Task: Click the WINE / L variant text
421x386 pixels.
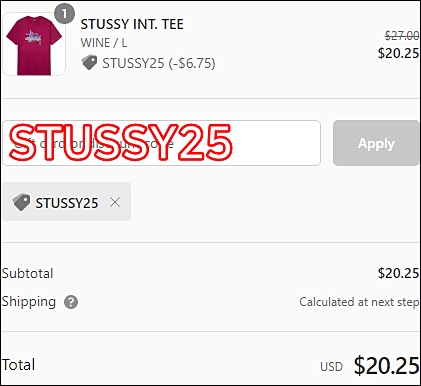Action: click(x=104, y=43)
